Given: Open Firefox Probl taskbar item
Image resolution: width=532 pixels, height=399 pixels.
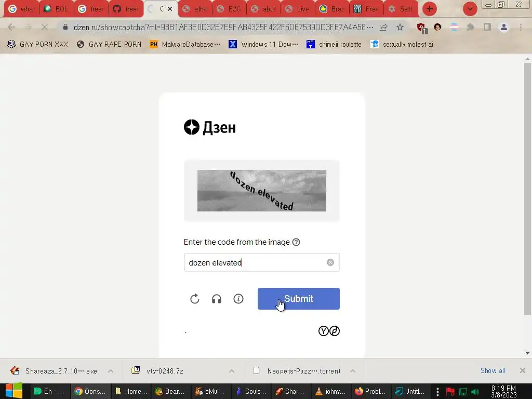Looking at the screenshot, I should click(371, 391).
